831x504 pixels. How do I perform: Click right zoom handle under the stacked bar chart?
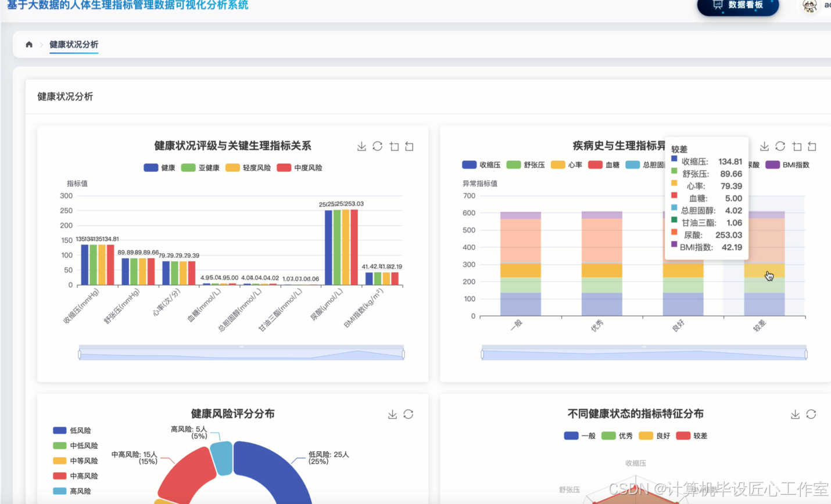pyautogui.click(x=806, y=354)
